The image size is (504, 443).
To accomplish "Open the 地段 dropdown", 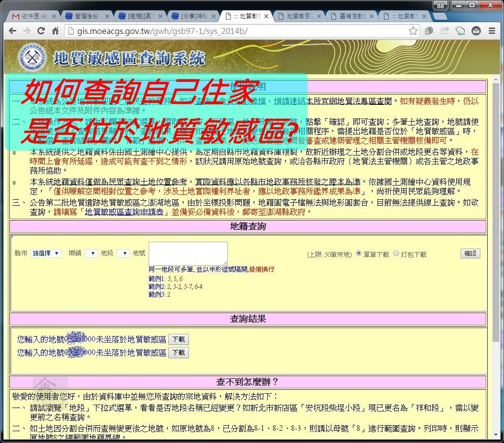I will click(x=123, y=253).
